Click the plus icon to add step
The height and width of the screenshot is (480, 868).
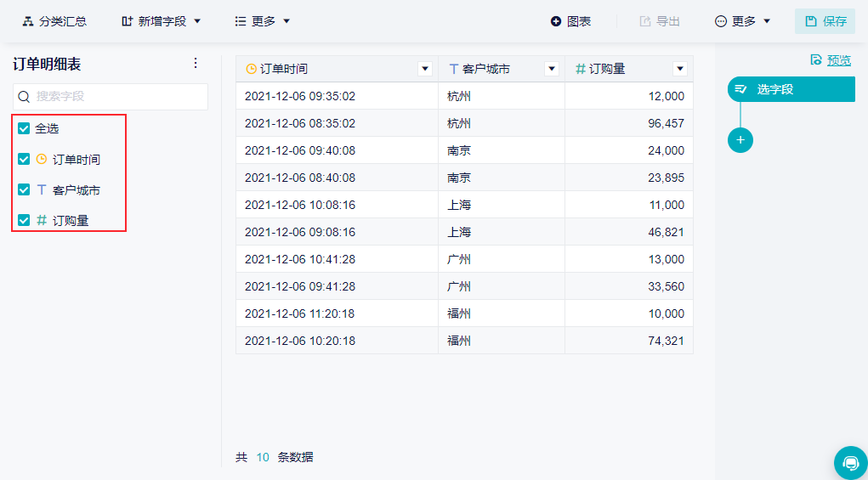740,139
